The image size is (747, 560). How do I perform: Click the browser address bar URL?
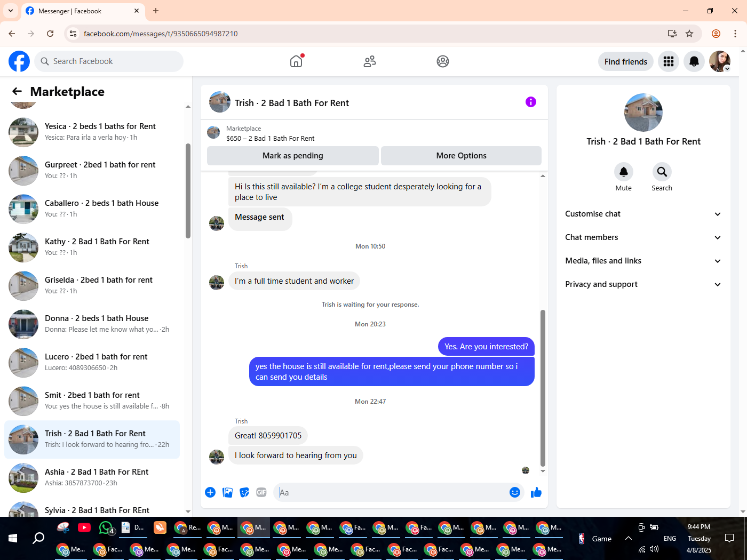coord(161,34)
